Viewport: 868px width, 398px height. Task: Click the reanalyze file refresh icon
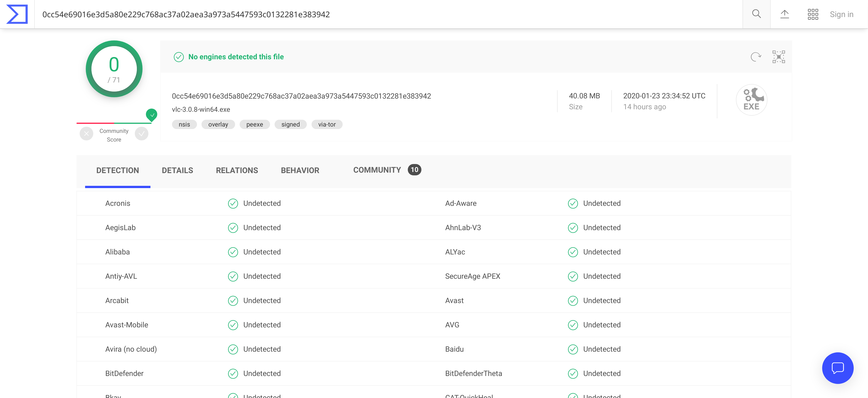pos(756,57)
